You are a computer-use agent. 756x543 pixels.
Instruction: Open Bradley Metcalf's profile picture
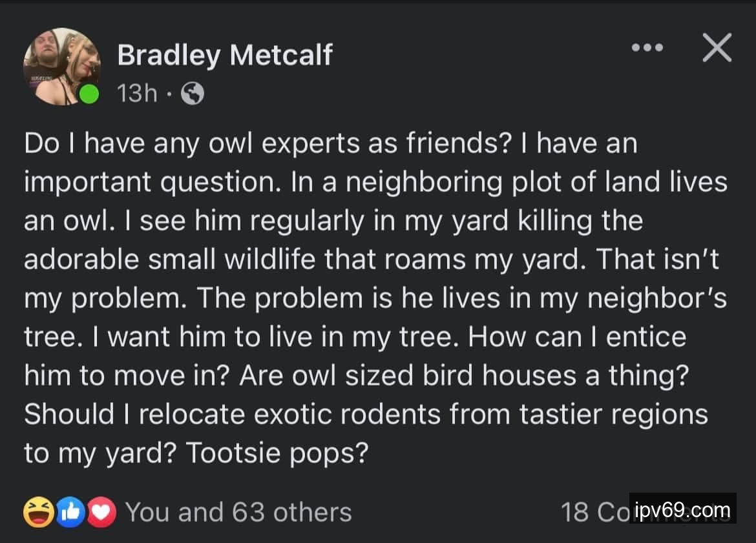pos(62,66)
